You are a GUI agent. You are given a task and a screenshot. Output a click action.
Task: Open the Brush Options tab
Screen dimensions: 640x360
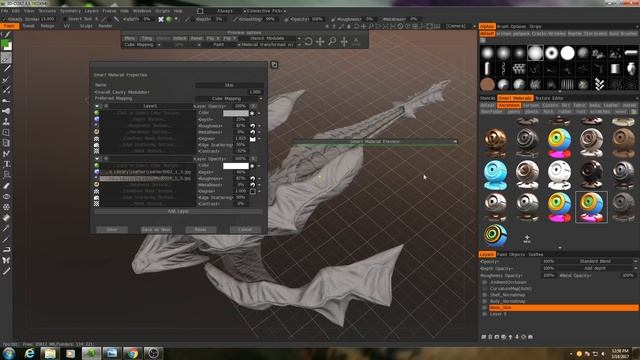click(x=512, y=26)
